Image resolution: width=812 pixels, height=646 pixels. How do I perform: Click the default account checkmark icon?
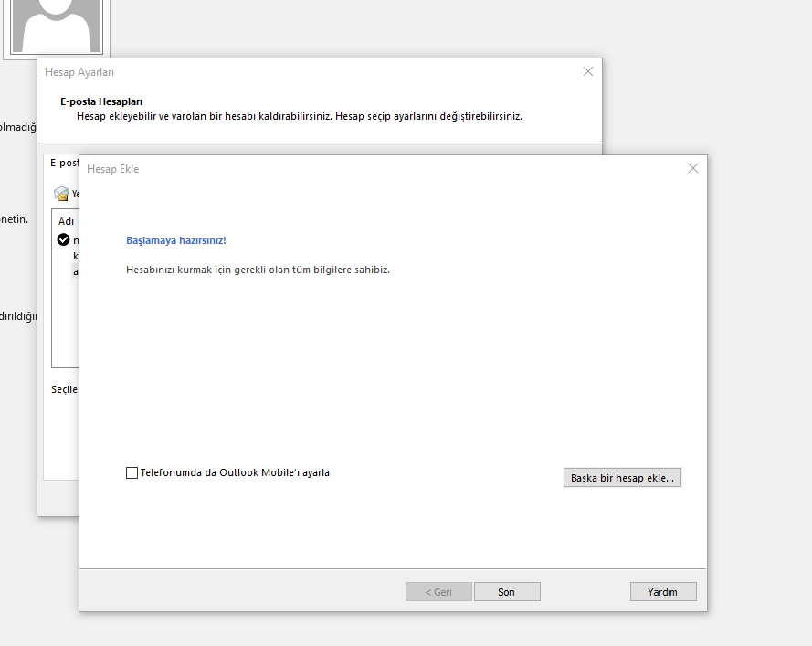tap(64, 240)
